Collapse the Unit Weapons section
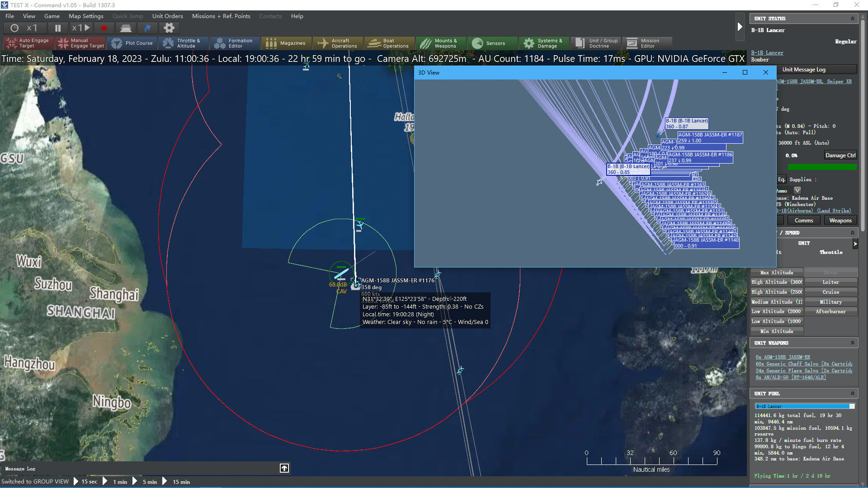 pyautogui.click(x=853, y=343)
